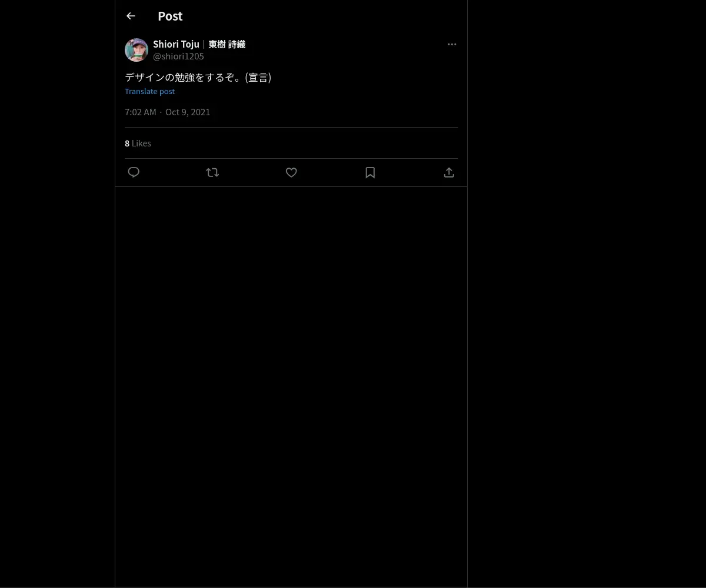Repost using the two-arrows icon
The height and width of the screenshot is (588, 706).
pyautogui.click(x=212, y=172)
